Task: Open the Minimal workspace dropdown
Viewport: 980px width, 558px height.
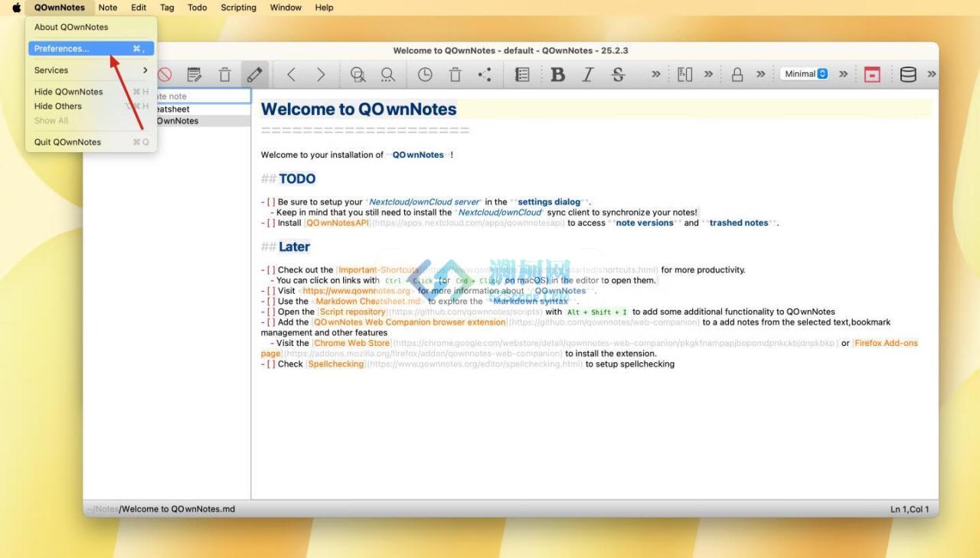Action: point(805,74)
